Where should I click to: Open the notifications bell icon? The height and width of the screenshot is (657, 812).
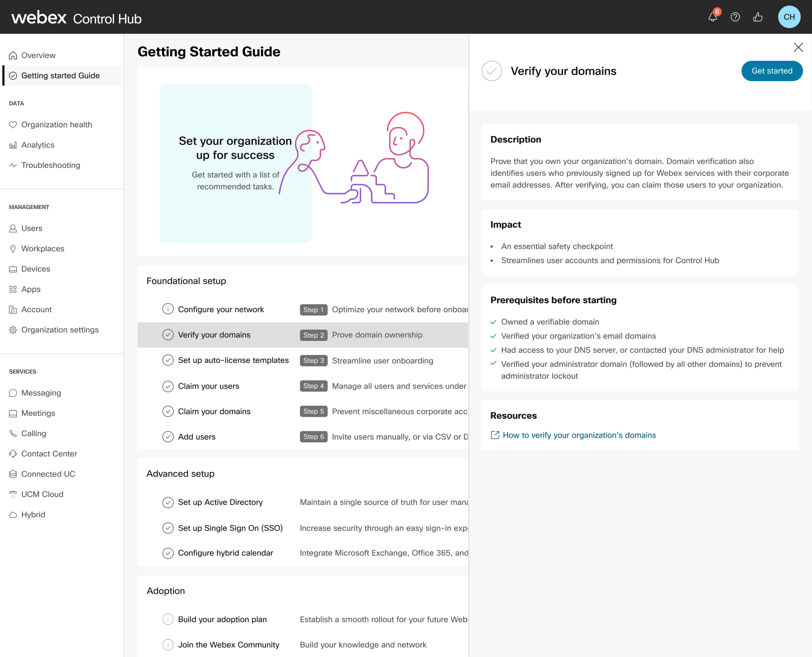(712, 17)
